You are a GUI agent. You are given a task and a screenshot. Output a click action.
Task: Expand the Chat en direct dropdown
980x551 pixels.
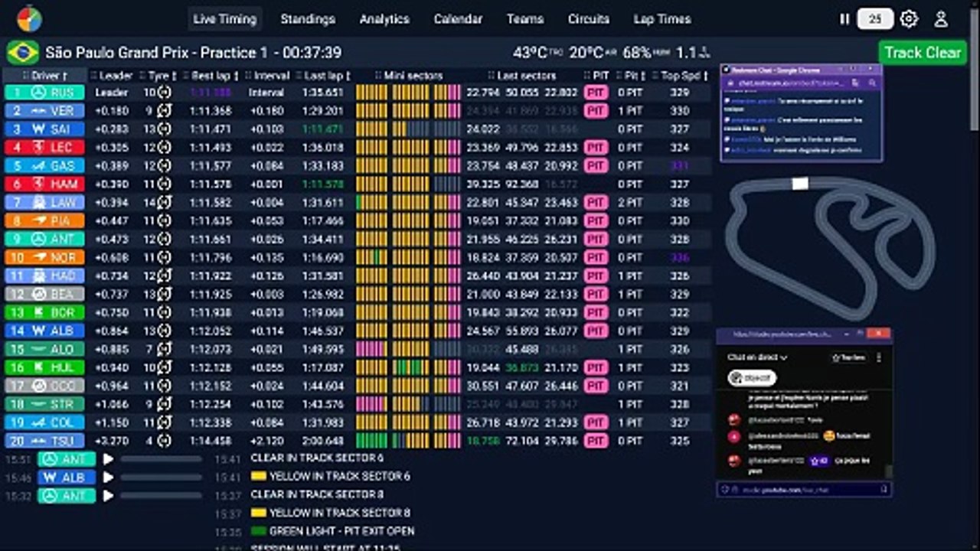click(x=757, y=357)
